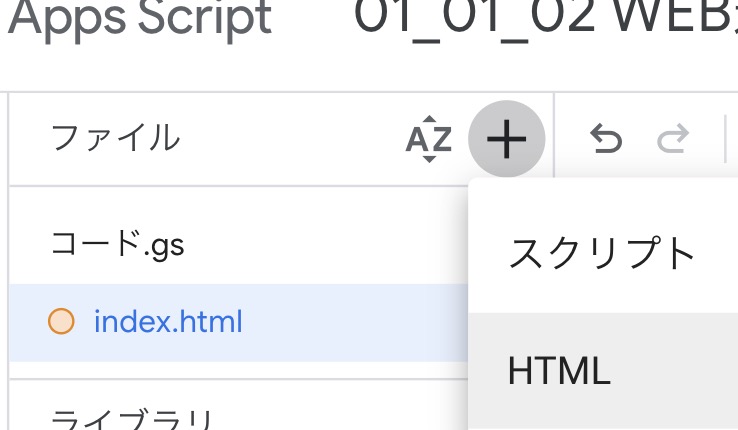This screenshot has width=738, height=430.
Task: Redo the last undone edit
Action: 672,140
